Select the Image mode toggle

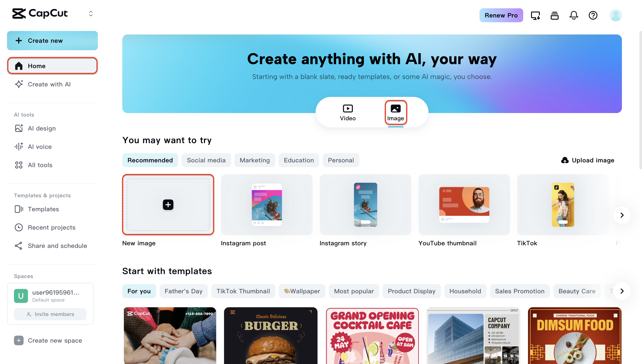click(x=396, y=113)
